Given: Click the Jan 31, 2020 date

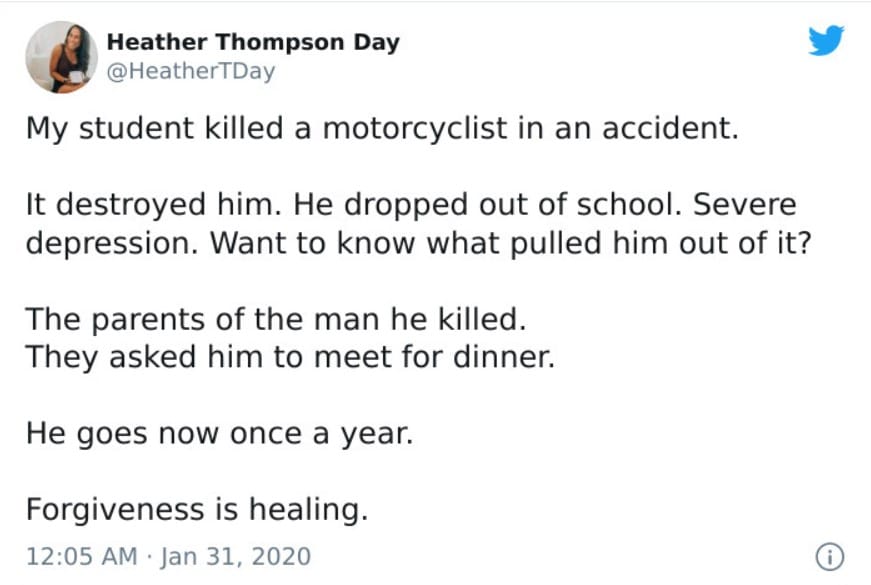Looking at the screenshot, I should pyautogui.click(x=236, y=557).
